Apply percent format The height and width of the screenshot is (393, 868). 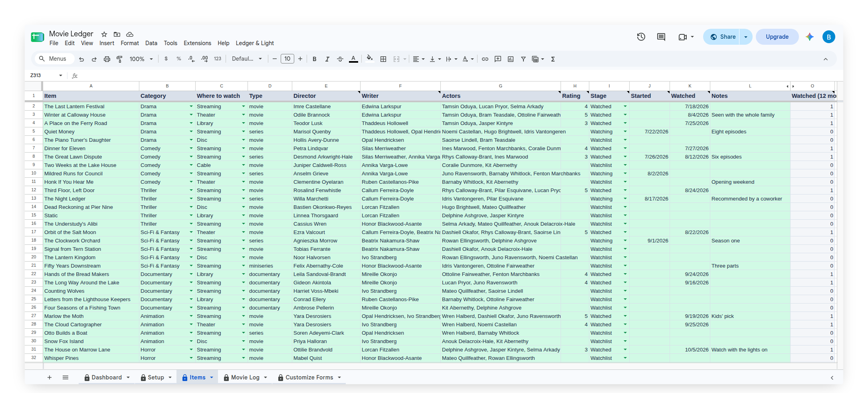[179, 59]
